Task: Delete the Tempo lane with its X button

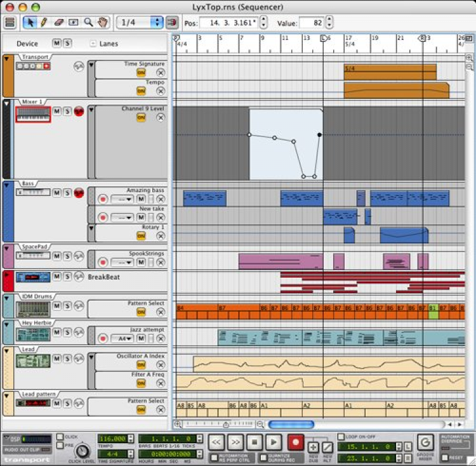Action: (x=161, y=91)
